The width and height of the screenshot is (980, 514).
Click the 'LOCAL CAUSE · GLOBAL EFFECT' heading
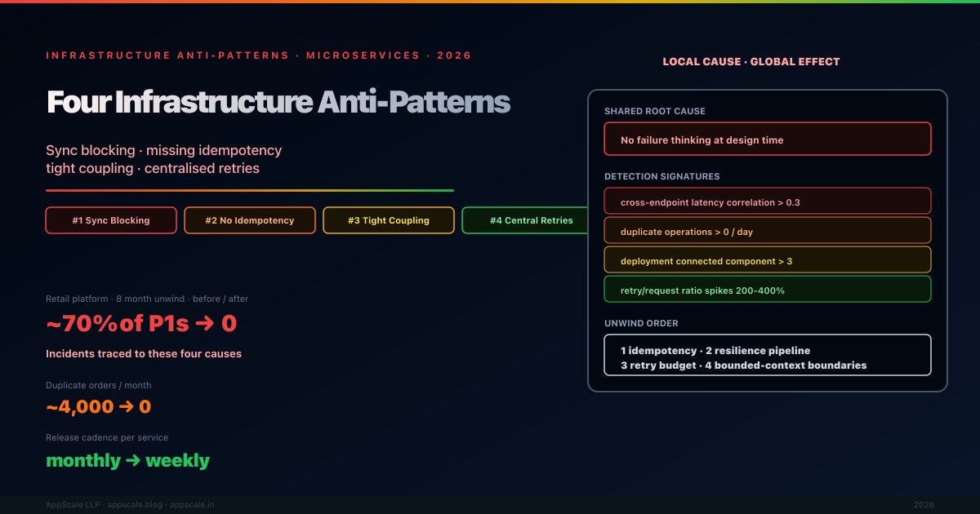(x=751, y=62)
